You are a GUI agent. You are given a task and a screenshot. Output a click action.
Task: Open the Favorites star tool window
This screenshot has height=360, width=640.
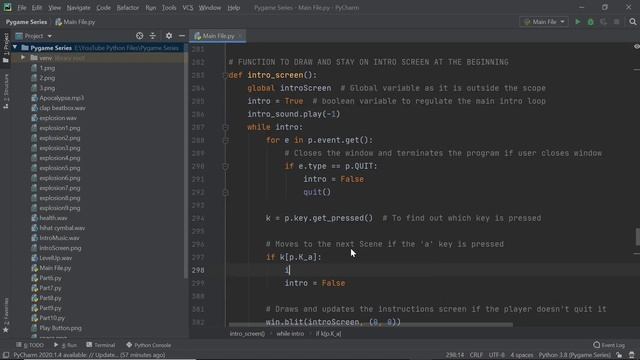click(x=6, y=315)
